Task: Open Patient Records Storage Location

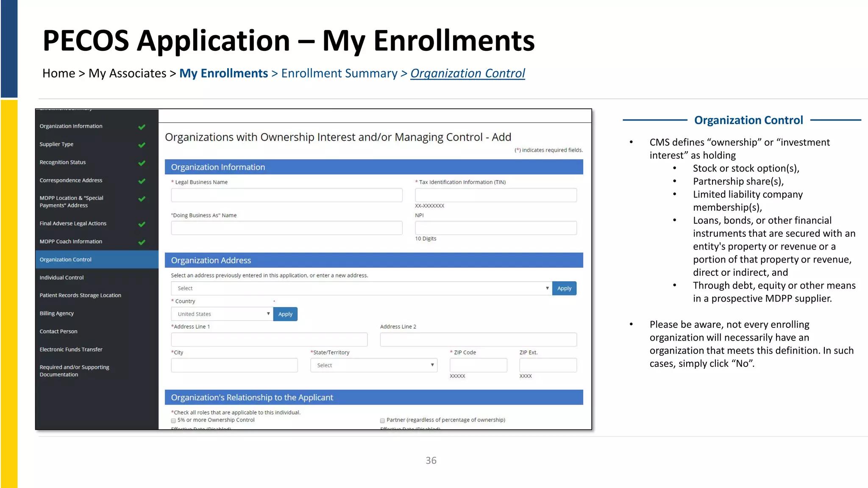Action: [x=81, y=295]
